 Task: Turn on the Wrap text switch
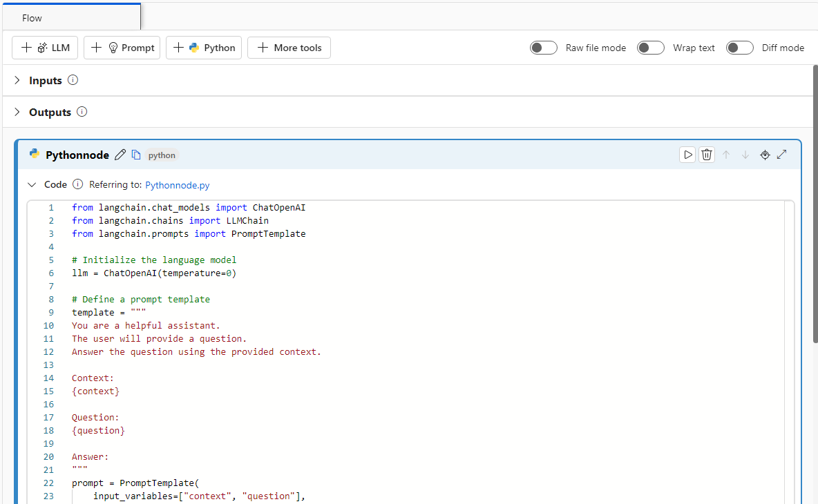pyautogui.click(x=651, y=48)
